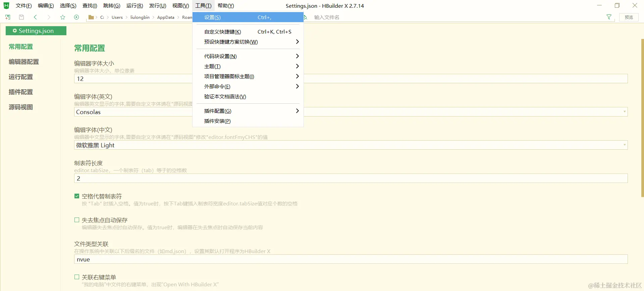Choose 验证本文档语法(V) menu entry
The height and width of the screenshot is (291, 644).
248,96
